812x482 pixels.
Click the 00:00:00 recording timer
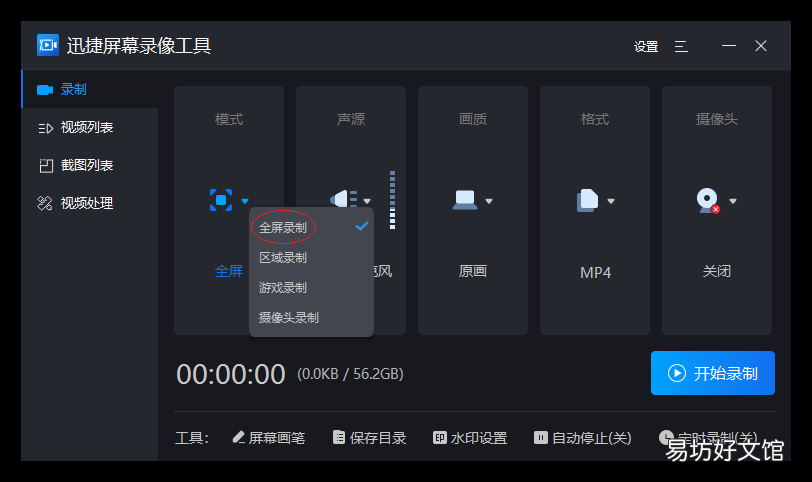(x=230, y=374)
